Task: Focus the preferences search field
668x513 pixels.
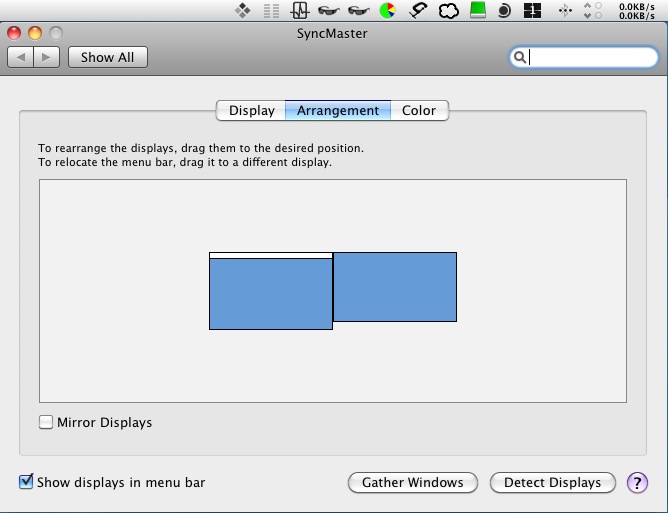Action: 584,57
